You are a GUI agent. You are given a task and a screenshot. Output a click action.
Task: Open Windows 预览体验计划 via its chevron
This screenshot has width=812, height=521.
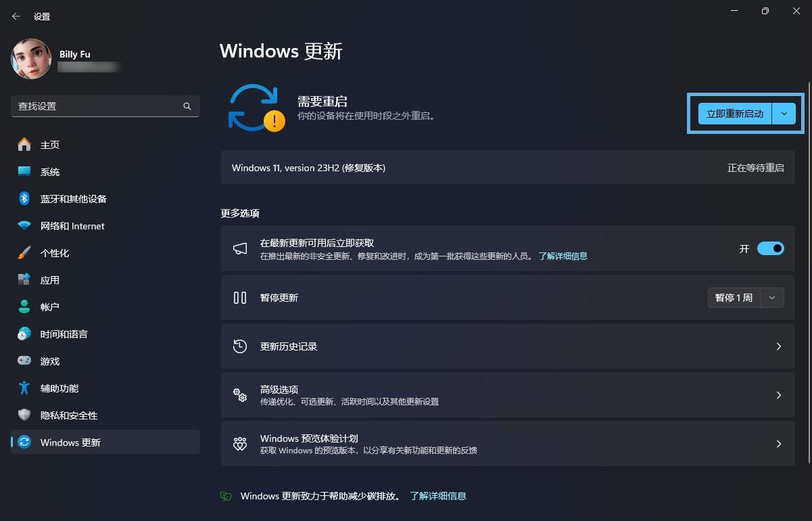(778, 444)
